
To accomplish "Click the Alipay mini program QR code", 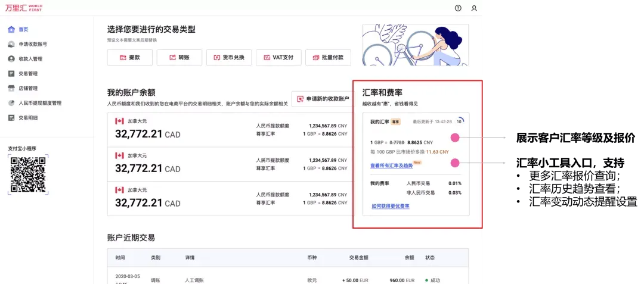I will point(27,174).
